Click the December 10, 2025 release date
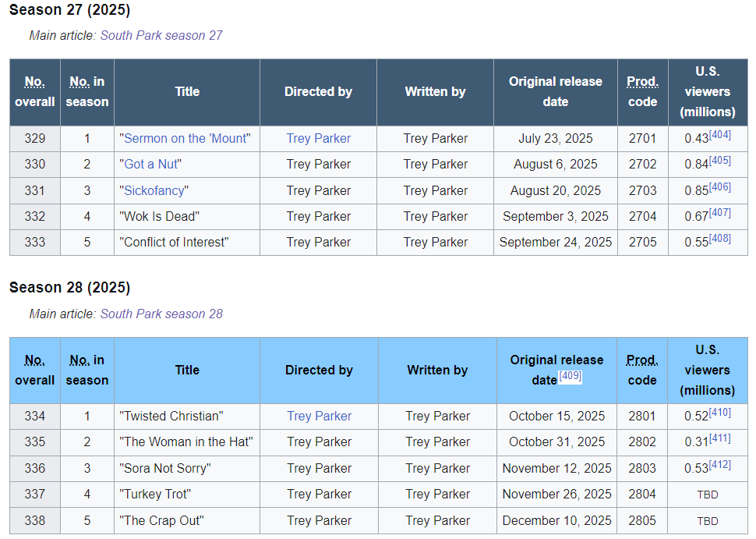This screenshot has width=756, height=539. [x=557, y=520]
